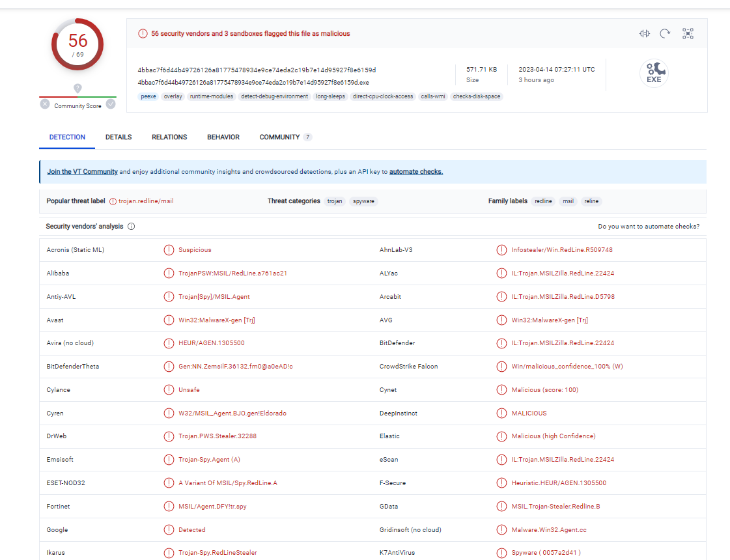Screen dimensions: 730x560
Task: Click warning icon beside trojan.redline/msil label
Action: (x=113, y=201)
